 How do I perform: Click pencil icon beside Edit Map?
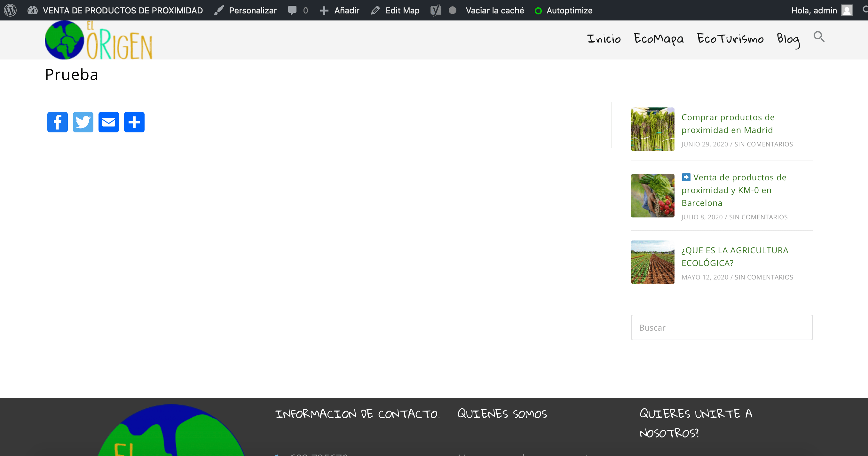(x=375, y=11)
